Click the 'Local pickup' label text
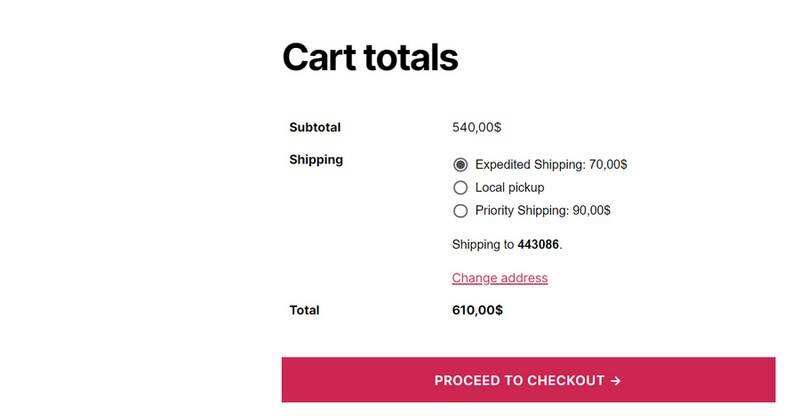The image size is (800, 420). point(509,187)
